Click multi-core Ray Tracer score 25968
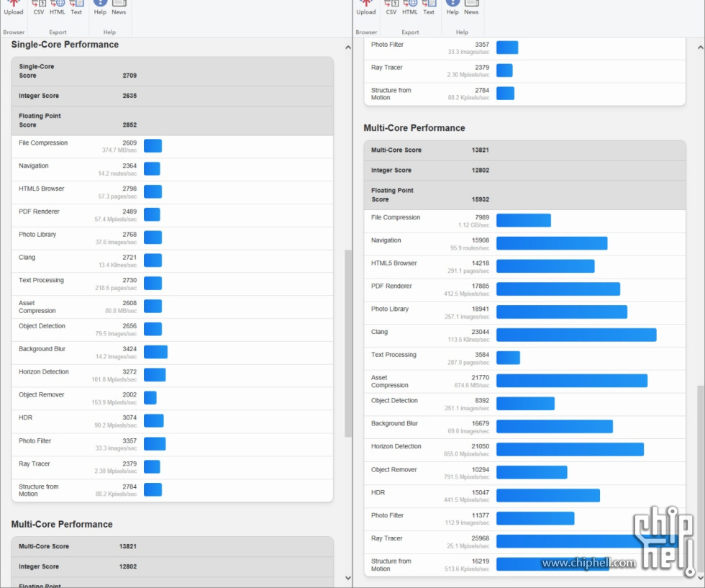This screenshot has width=705, height=588. 481,538
